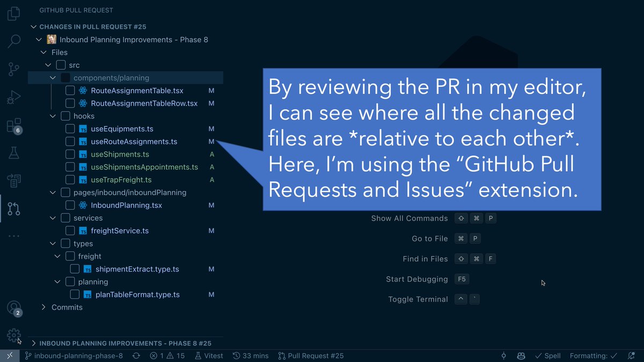
Task: Check the hooks folder checkbox
Action: click(65, 116)
